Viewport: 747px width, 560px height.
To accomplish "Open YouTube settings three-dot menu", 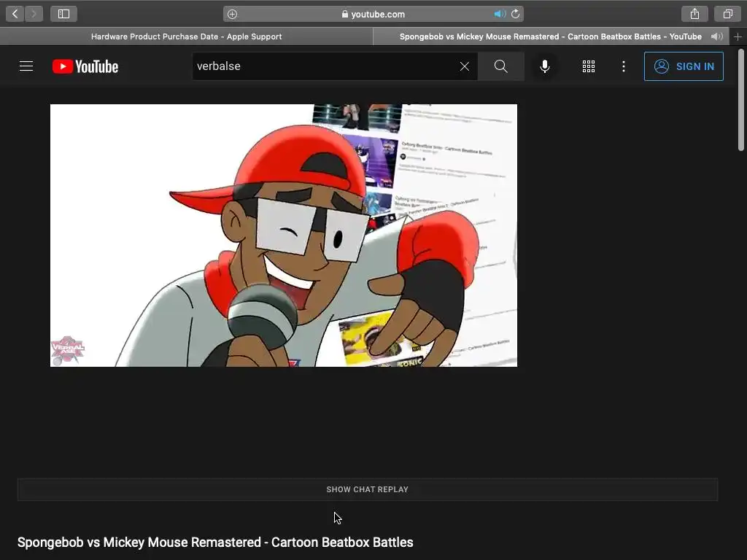I will (624, 66).
